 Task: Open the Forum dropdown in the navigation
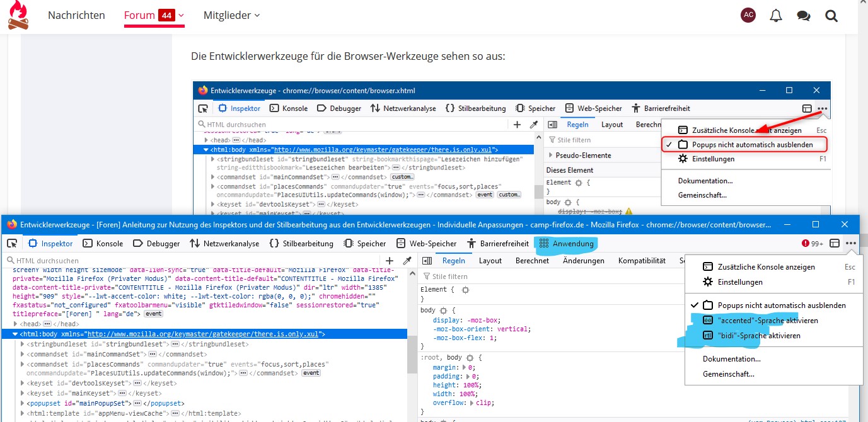coord(154,16)
